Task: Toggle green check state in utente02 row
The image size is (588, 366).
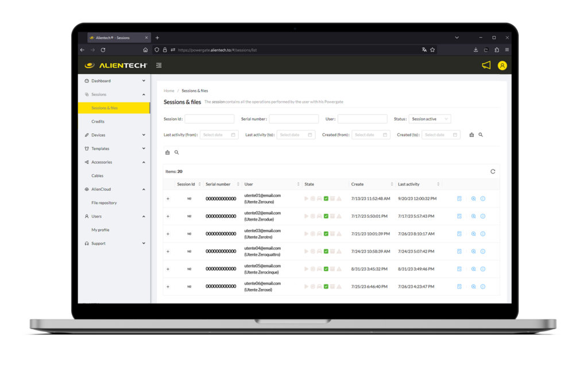Action: coord(326,216)
